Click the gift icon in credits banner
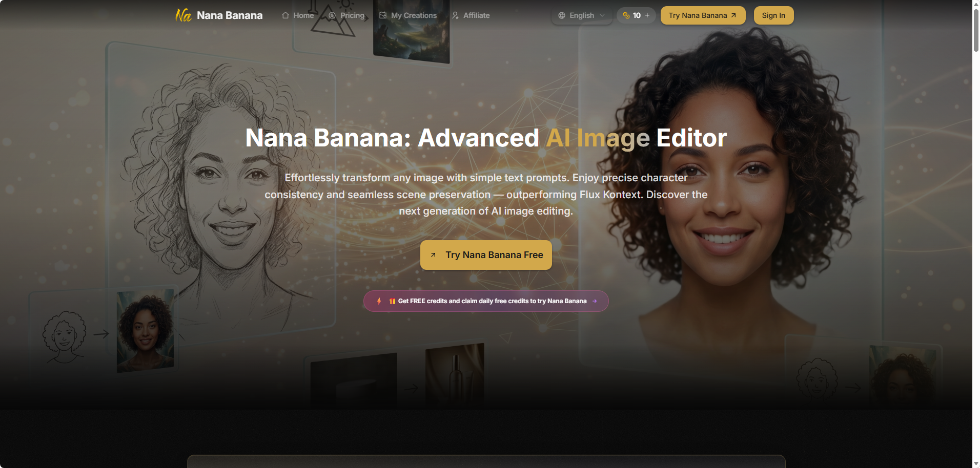The image size is (980, 468). pyautogui.click(x=392, y=301)
